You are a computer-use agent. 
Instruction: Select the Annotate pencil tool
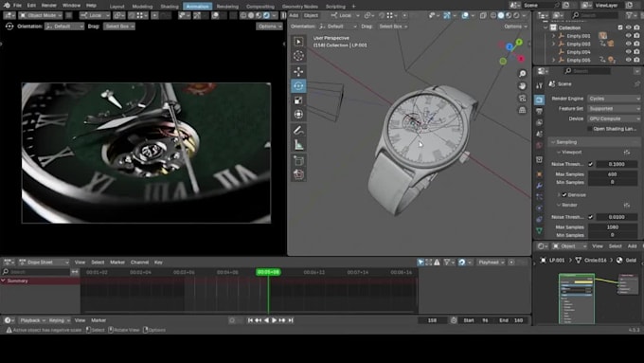tap(298, 131)
